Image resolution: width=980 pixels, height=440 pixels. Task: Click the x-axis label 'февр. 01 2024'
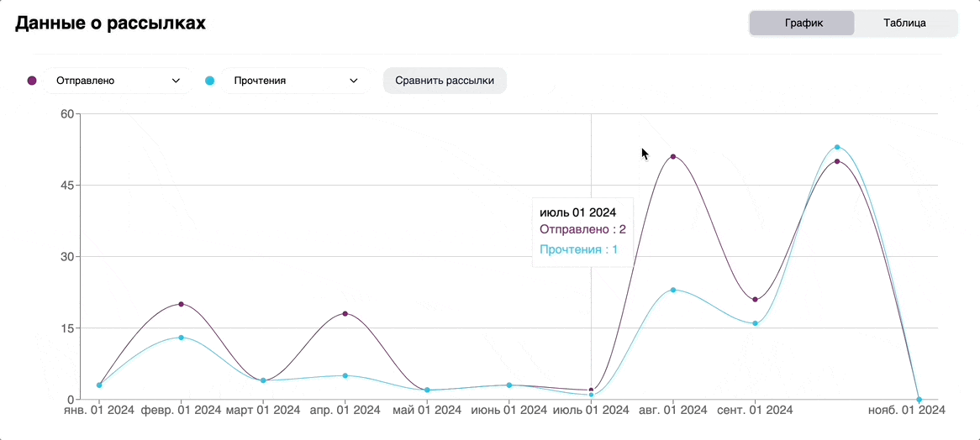coord(182,411)
